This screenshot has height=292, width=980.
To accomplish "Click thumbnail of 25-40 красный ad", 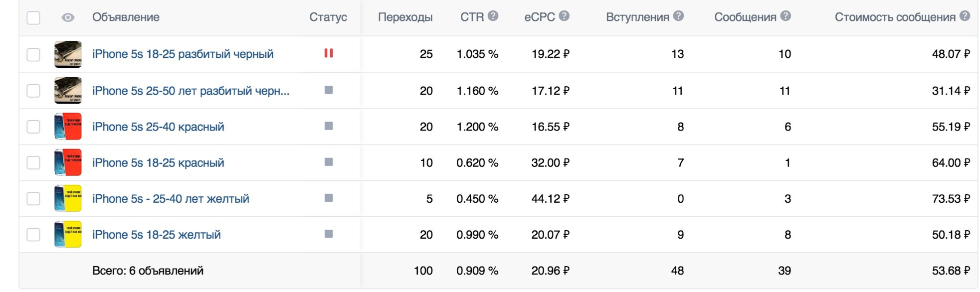I will tap(68, 127).
